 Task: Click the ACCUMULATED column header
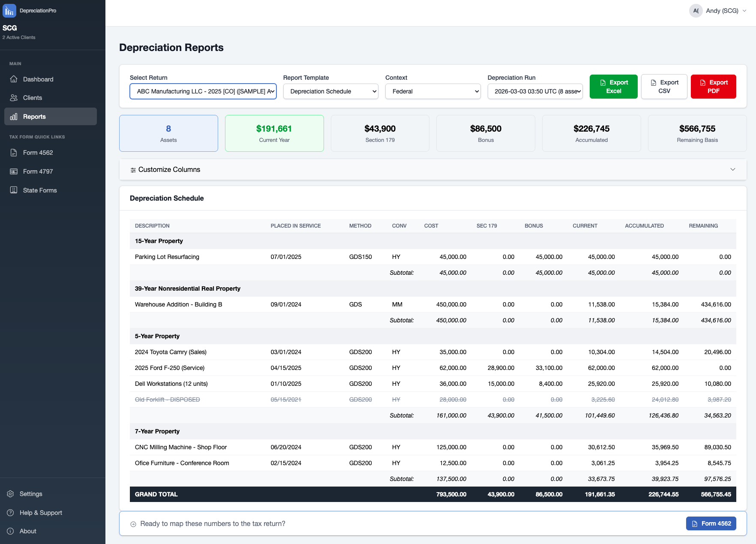tap(644, 226)
